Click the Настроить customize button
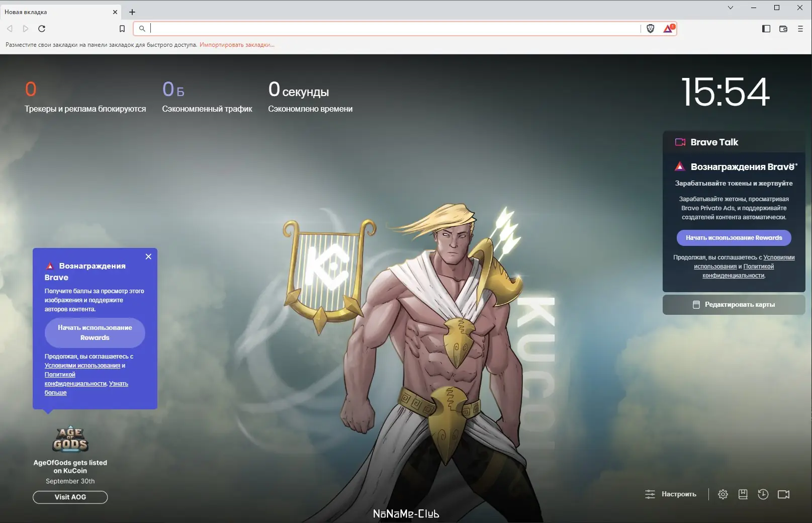Image resolution: width=812 pixels, height=523 pixels. 671,494
